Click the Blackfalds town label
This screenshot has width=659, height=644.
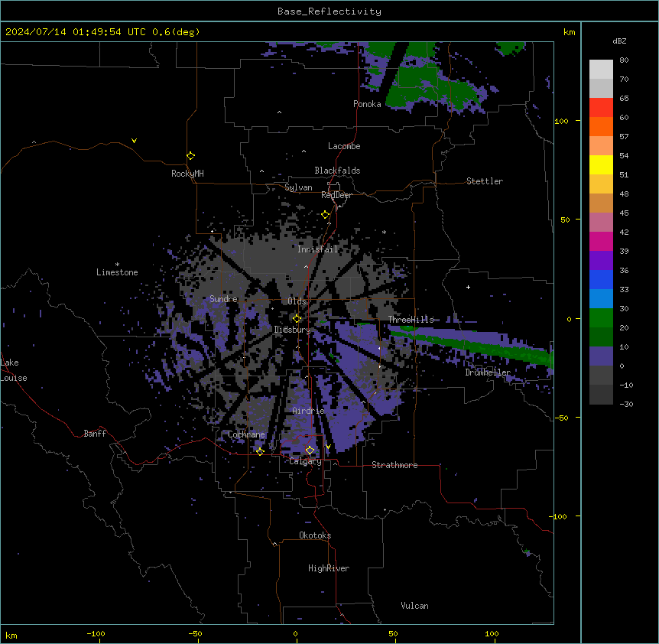tap(337, 171)
